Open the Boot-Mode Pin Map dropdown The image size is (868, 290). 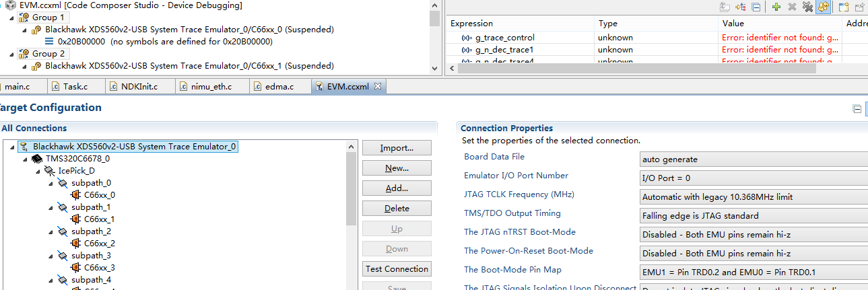point(753,273)
